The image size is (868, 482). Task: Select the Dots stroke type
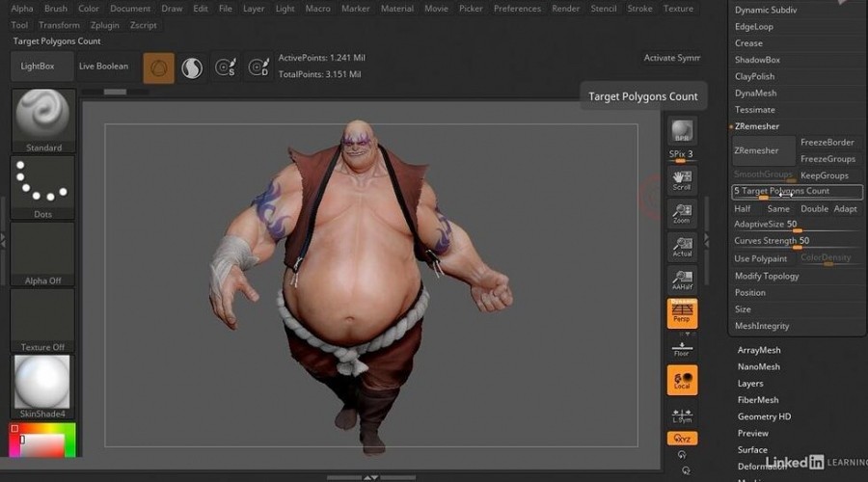[42, 188]
